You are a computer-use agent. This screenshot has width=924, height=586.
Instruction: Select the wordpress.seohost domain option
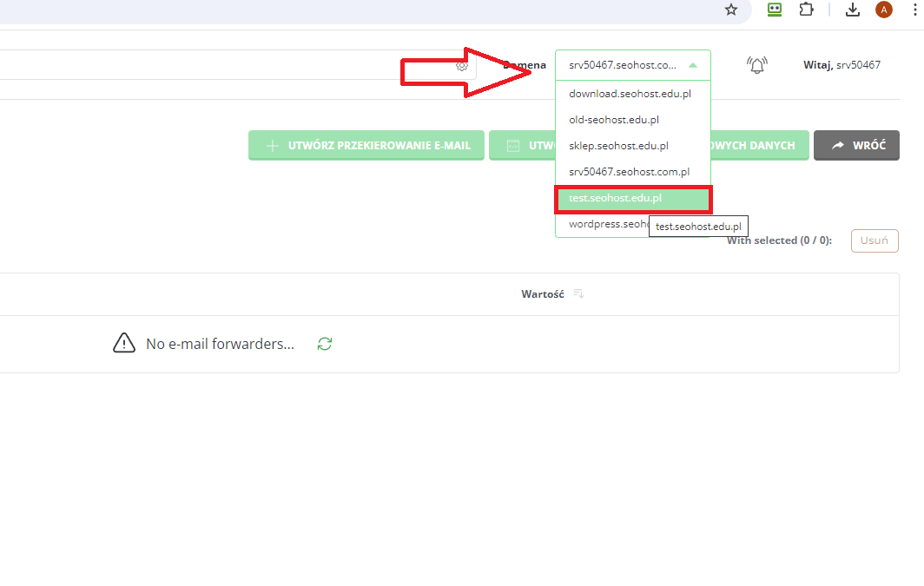pyautogui.click(x=606, y=224)
